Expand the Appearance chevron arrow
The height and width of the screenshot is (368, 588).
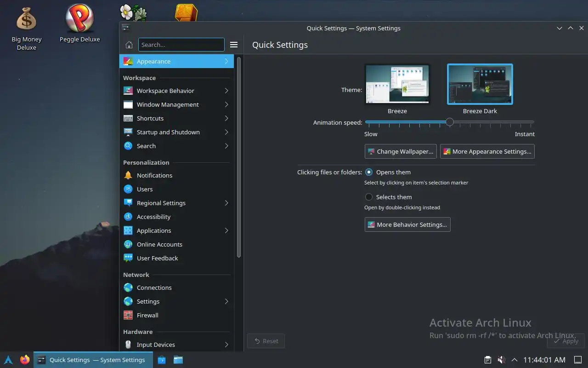coord(226,61)
